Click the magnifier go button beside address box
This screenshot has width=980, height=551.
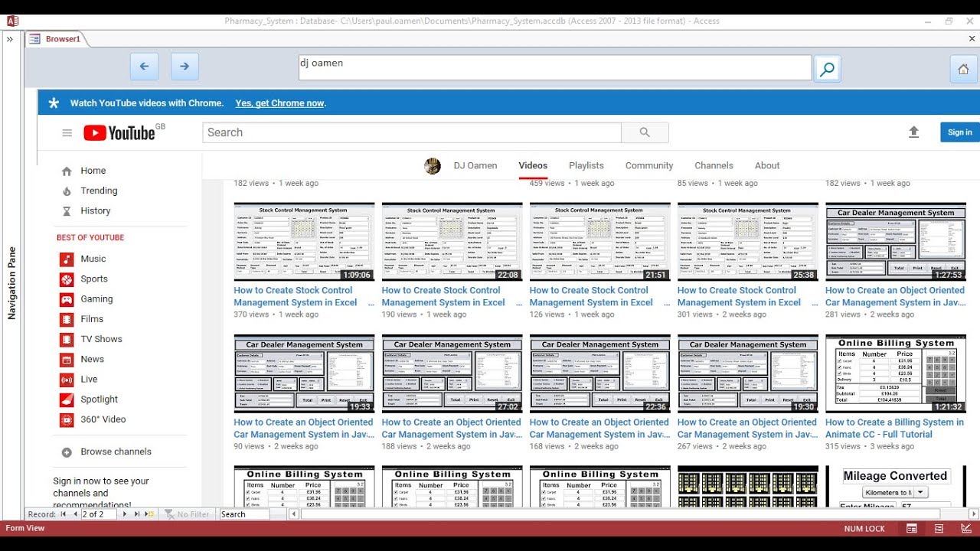[x=827, y=70]
